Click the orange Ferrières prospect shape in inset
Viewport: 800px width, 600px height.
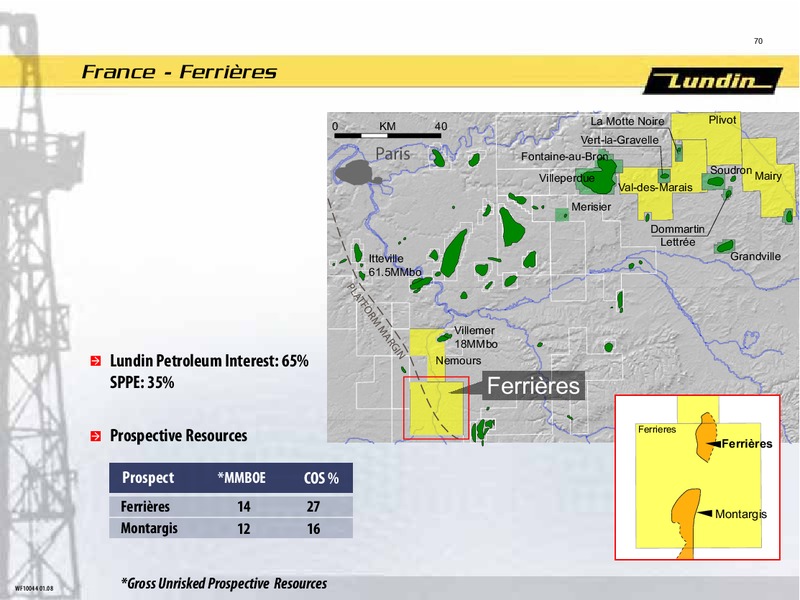click(x=706, y=437)
